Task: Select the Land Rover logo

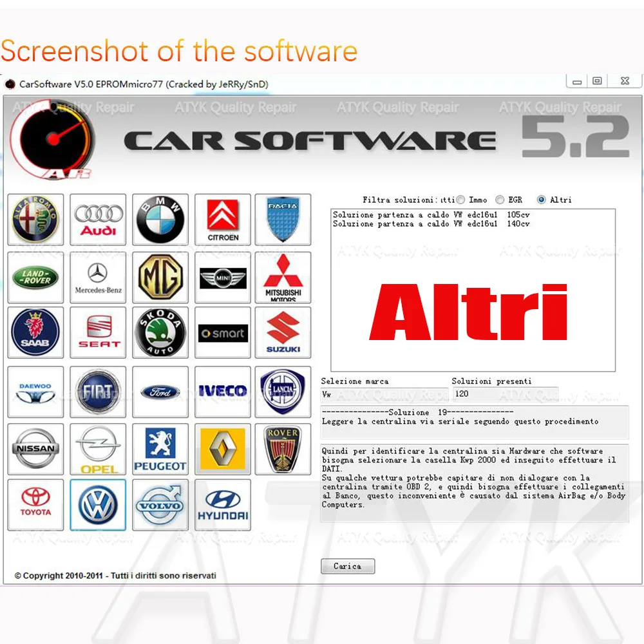Action: pyautogui.click(x=35, y=278)
